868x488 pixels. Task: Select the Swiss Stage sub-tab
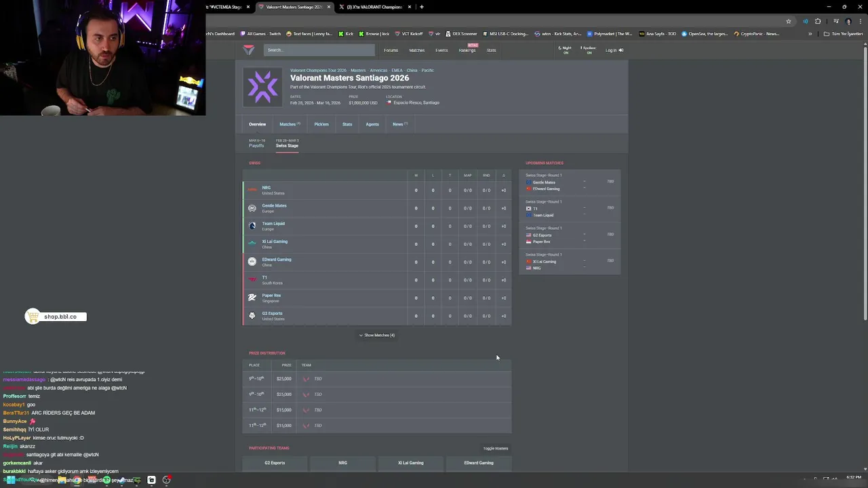287,144
